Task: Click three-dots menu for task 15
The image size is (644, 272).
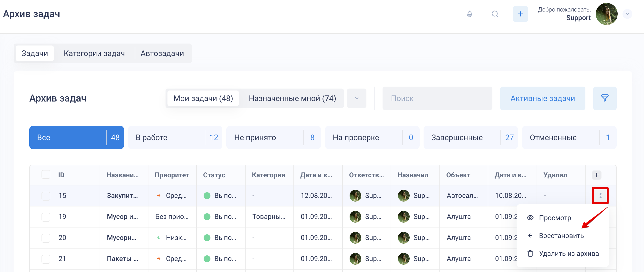Action: tap(600, 196)
